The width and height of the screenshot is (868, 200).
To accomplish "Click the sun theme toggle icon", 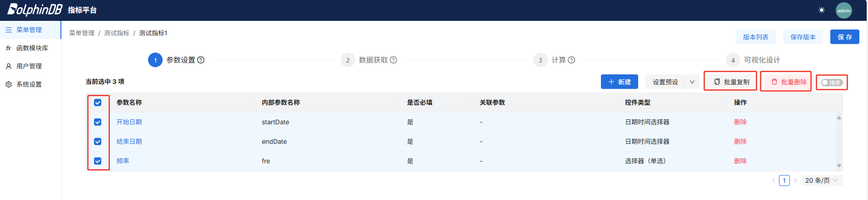I will [821, 10].
